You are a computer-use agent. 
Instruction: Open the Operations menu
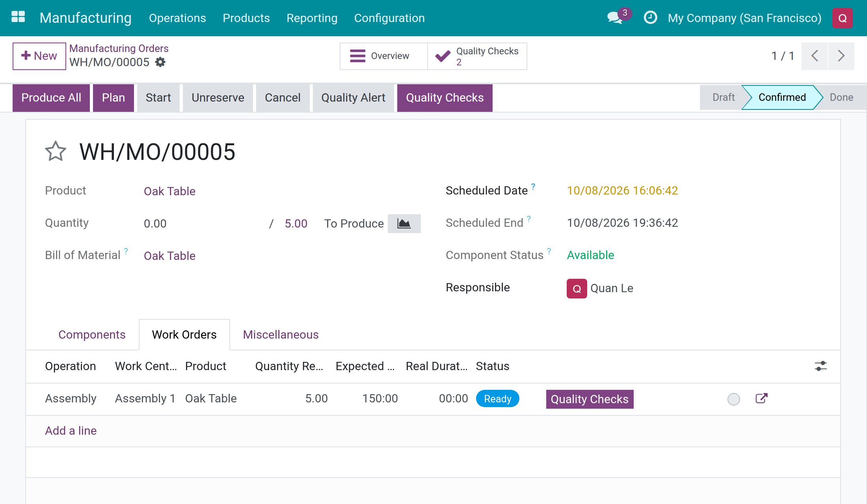pyautogui.click(x=177, y=18)
